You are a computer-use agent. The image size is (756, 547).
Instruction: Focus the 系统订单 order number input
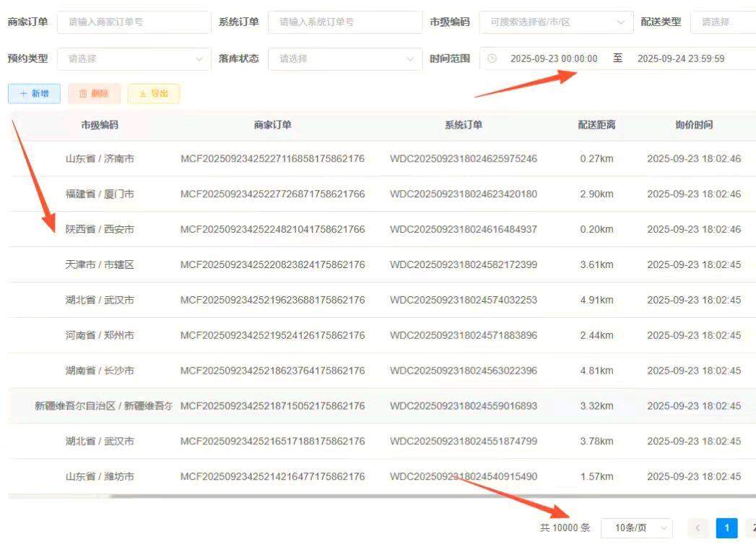pyautogui.click(x=344, y=22)
